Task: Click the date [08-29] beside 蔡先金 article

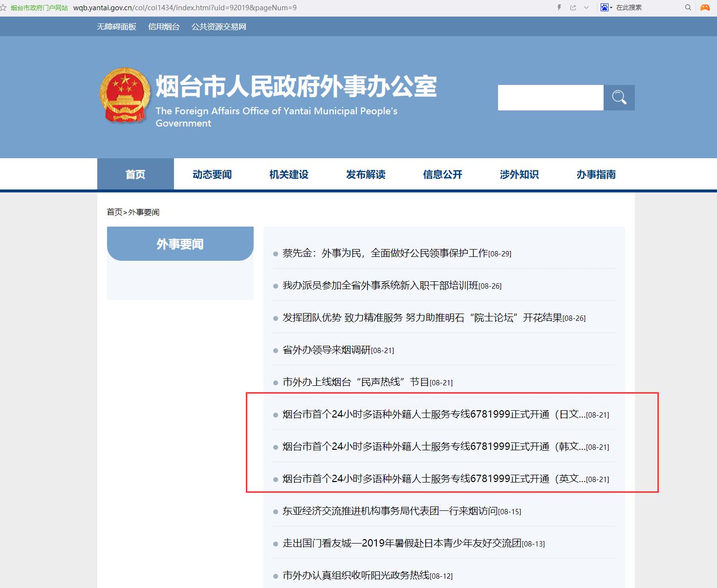Action: (500, 254)
